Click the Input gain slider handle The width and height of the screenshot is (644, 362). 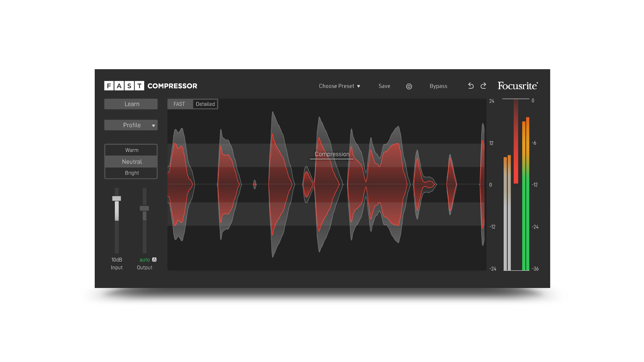click(116, 198)
